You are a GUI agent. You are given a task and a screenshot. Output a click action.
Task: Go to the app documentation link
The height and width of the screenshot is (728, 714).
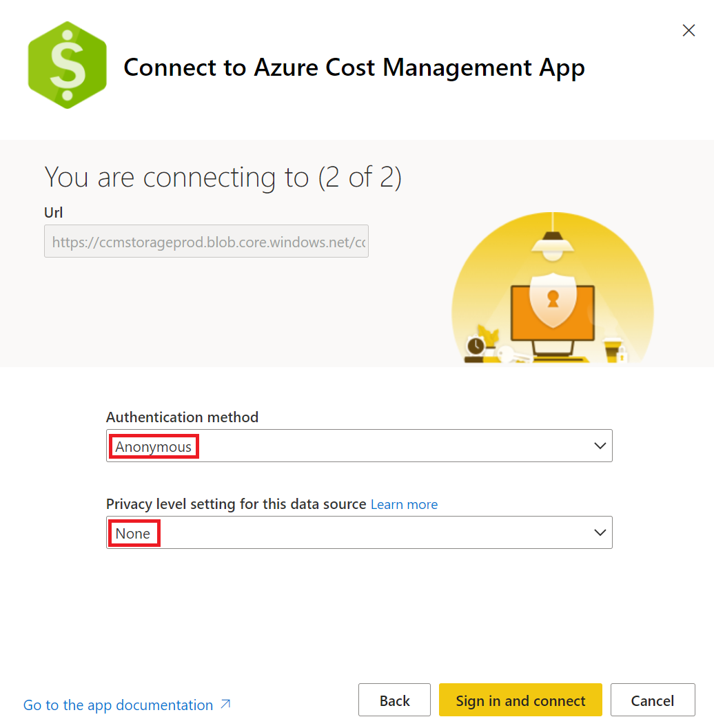point(118,705)
